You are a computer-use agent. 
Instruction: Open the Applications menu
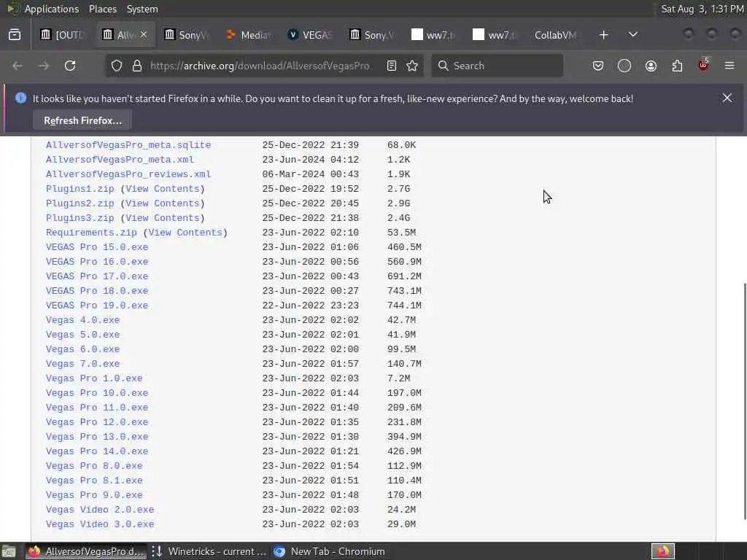(52, 9)
